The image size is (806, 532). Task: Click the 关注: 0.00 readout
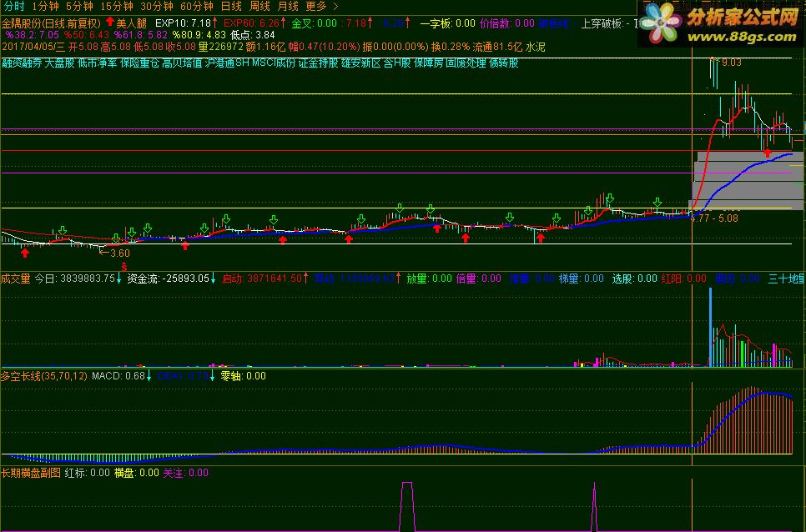(185, 473)
